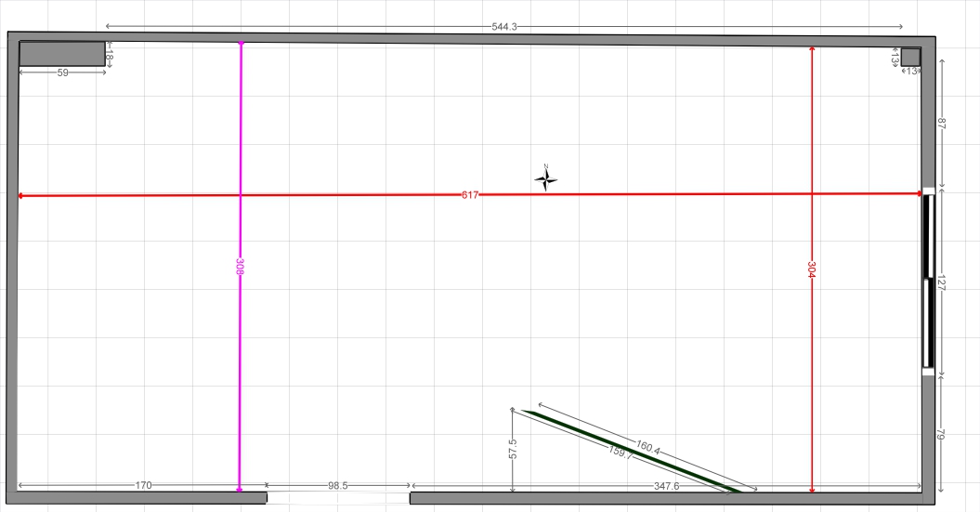This screenshot has width=980, height=512.
Task: Select the left wall of the room
Action: point(12,268)
